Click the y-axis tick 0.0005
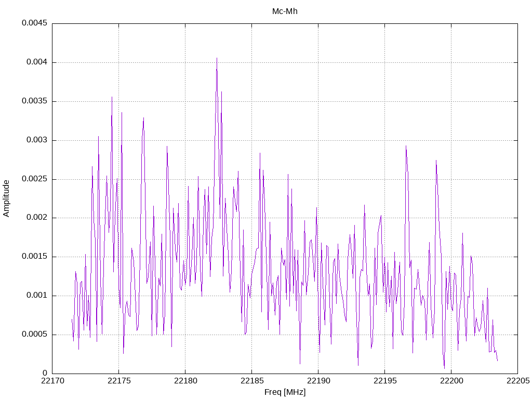This screenshot has width=532, height=399. [34, 334]
